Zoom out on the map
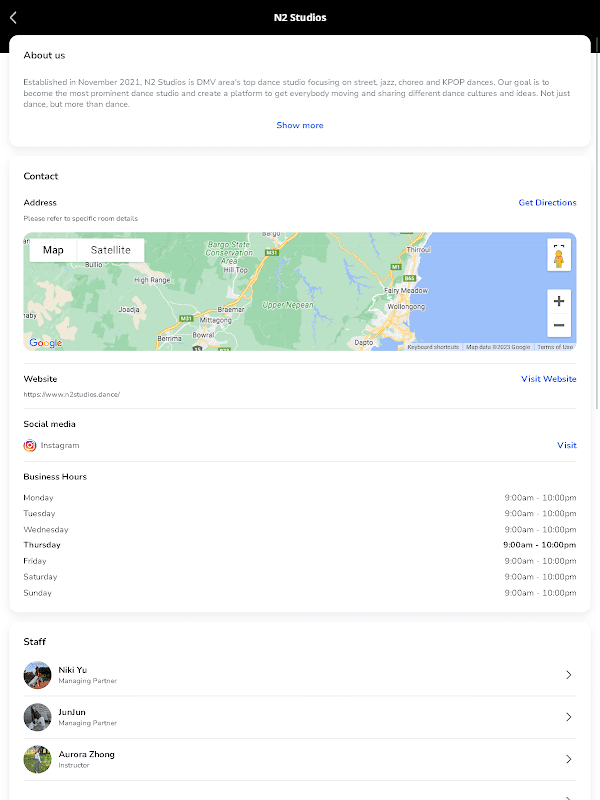Screen dimensions: 600x800 (x=559, y=325)
